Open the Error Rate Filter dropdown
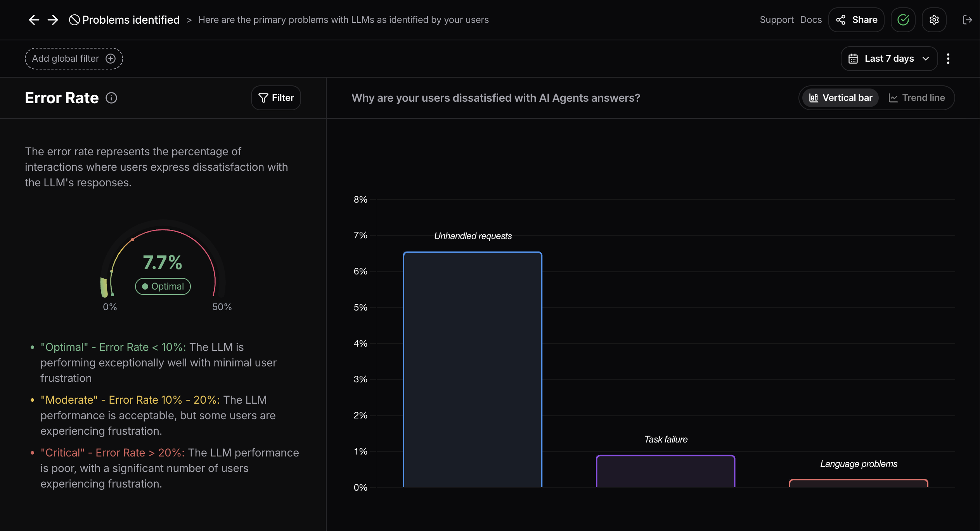 (276, 98)
